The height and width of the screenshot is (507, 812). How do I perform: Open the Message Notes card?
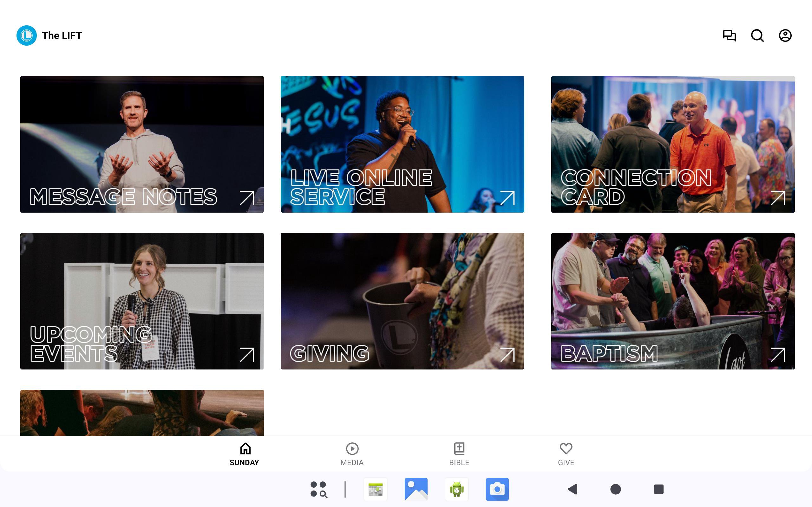tap(142, 144)
